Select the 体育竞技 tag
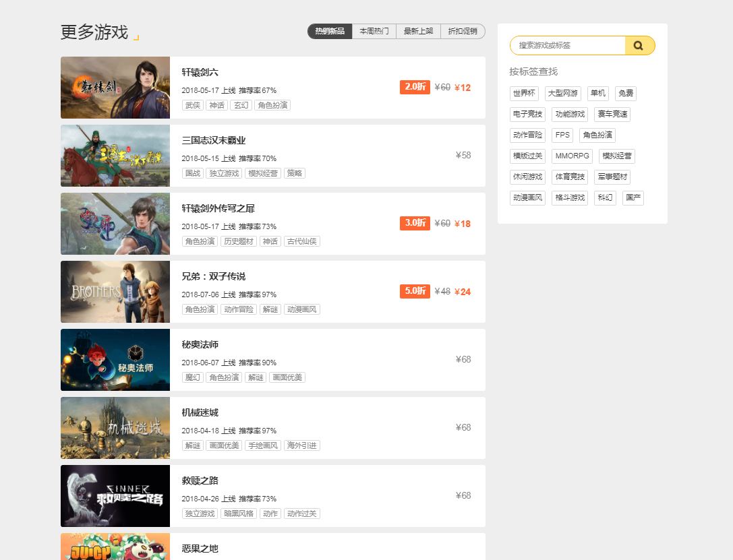The height and width of the screenshot is (560, 733). click(570, 177)
